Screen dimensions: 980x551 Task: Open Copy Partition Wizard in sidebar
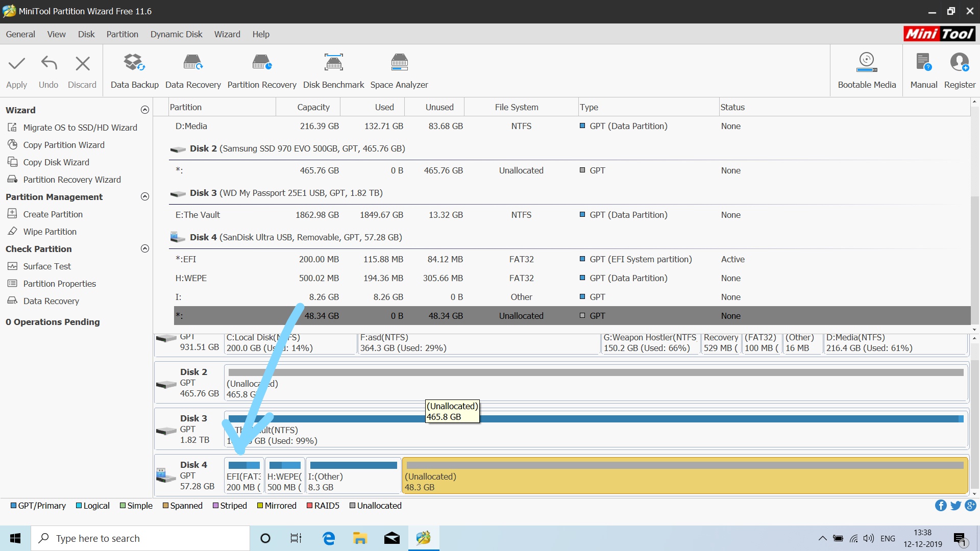pyautogui.click(x=56, y=145)
